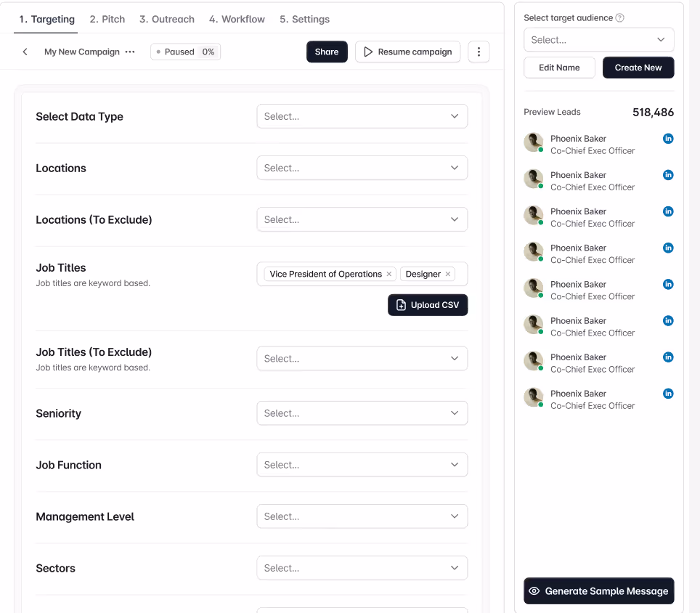Click the 0% progress value
700x613 pixels.
(208, 52)
